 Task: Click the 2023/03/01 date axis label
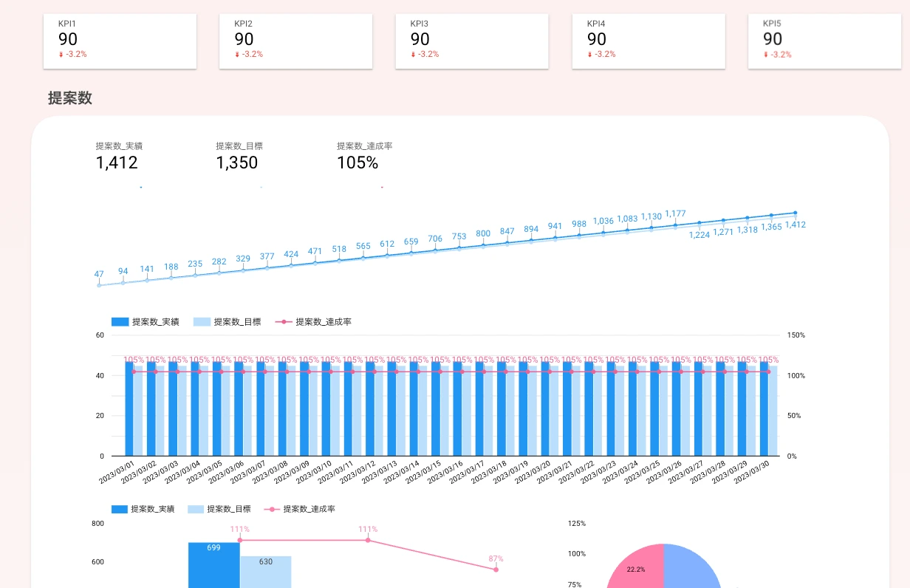tap(116, 473)
